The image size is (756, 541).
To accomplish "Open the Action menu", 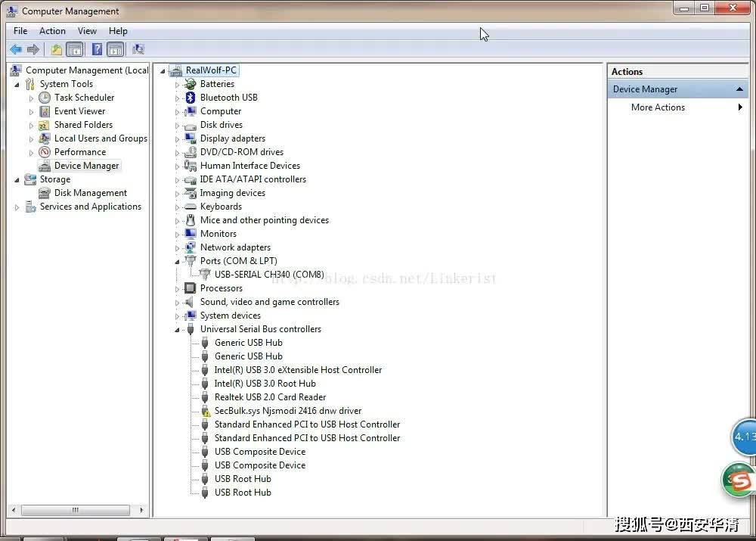I will [52, 31].
